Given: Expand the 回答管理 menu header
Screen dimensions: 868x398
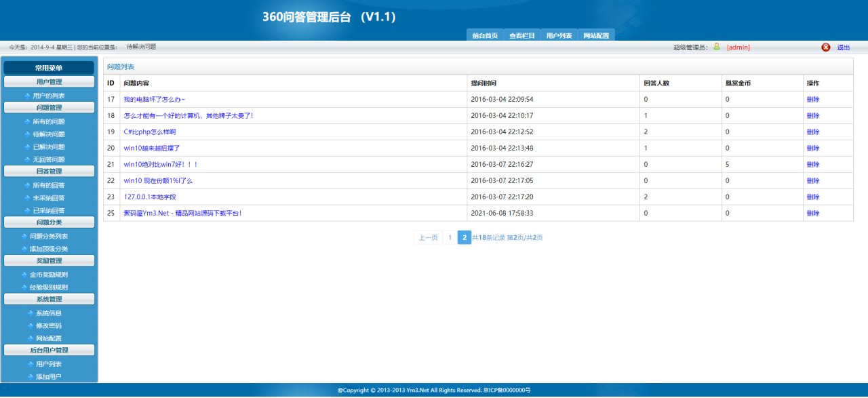Looking at the screenshot, I should pyautogui.click(x=49, y=172).
